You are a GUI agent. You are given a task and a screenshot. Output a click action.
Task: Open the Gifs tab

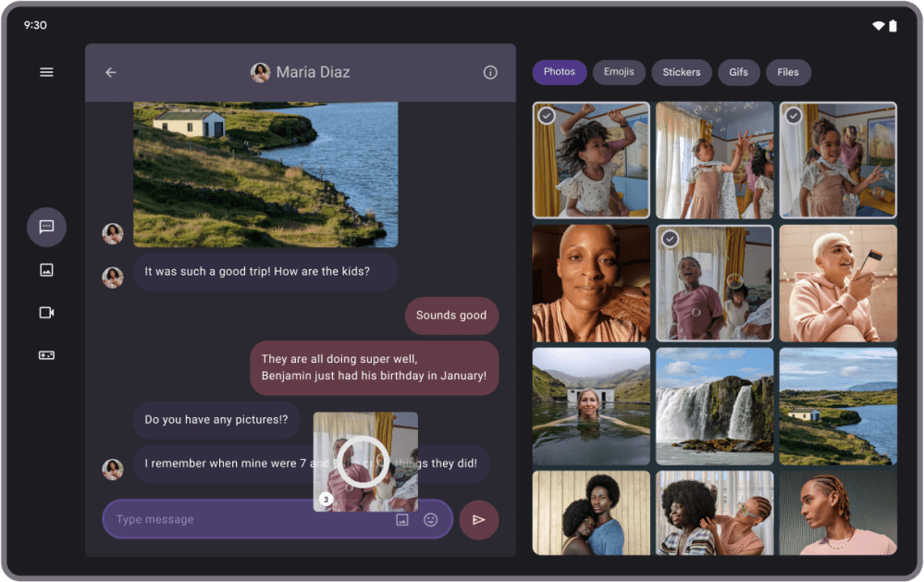point(738,72)
